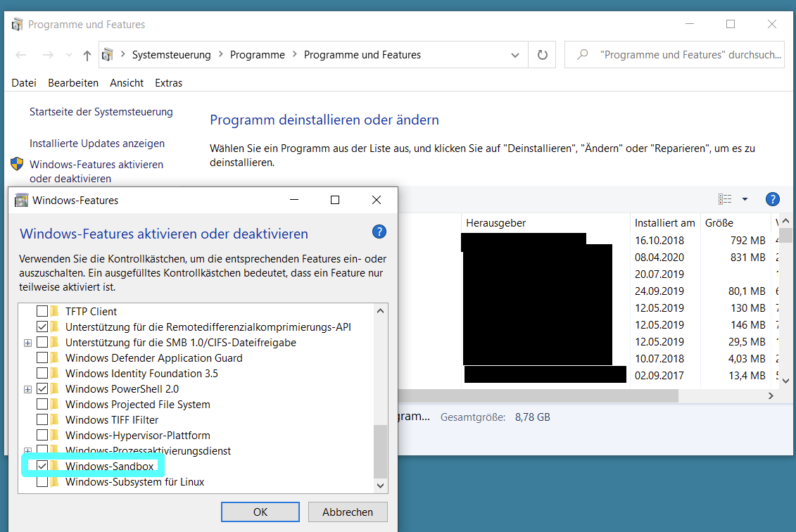Enable Windows-Hypervisor-Plattform checkbox

pos(42,435)
